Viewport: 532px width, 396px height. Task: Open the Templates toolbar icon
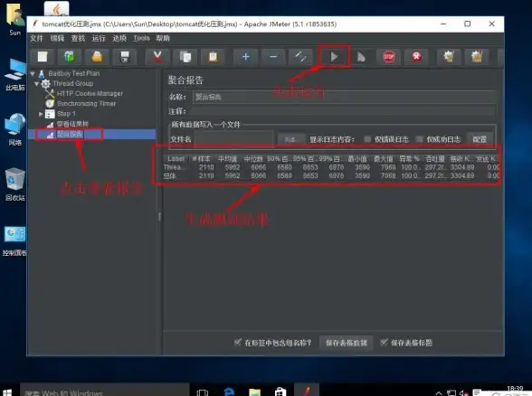[x=70, y=57]
